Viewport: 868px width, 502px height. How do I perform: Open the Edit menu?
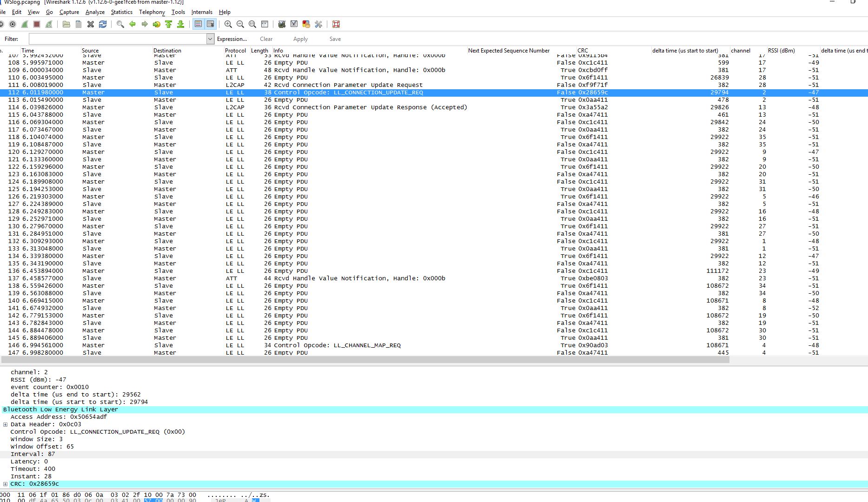coord(17,12)
